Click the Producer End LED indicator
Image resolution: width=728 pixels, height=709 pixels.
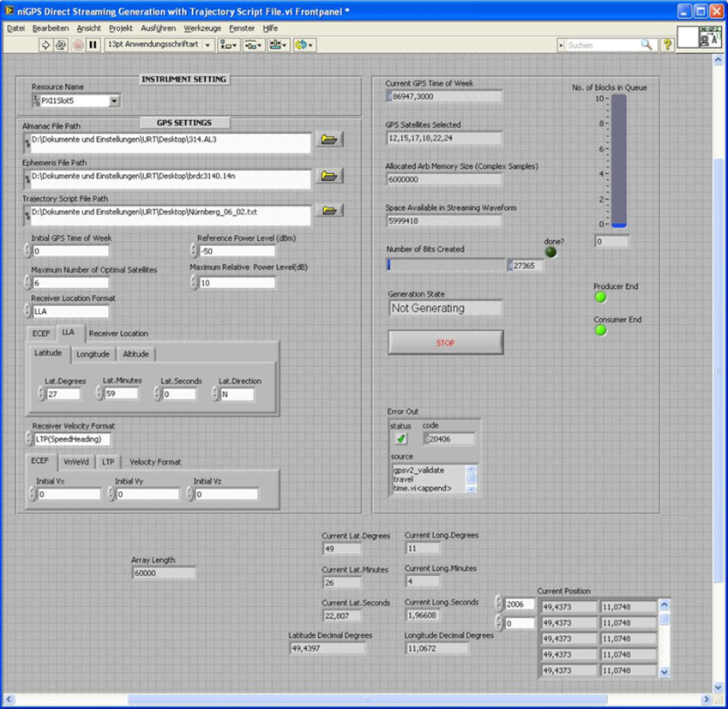pyautogui.click(x=599, y=297)
